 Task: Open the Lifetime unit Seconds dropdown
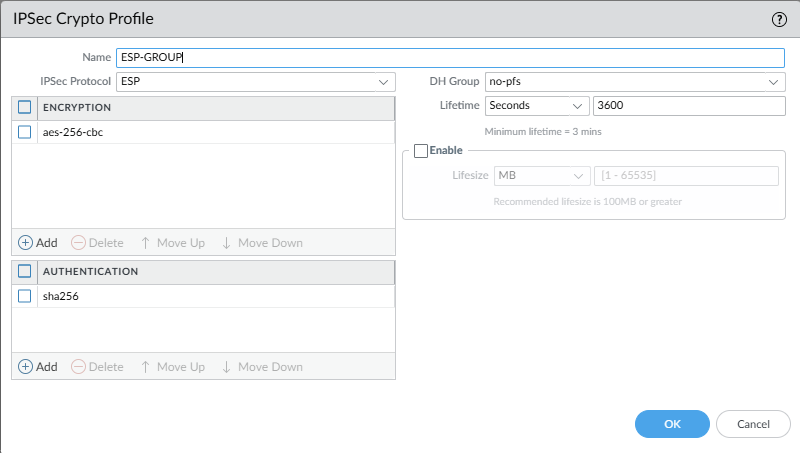(537, 105)
